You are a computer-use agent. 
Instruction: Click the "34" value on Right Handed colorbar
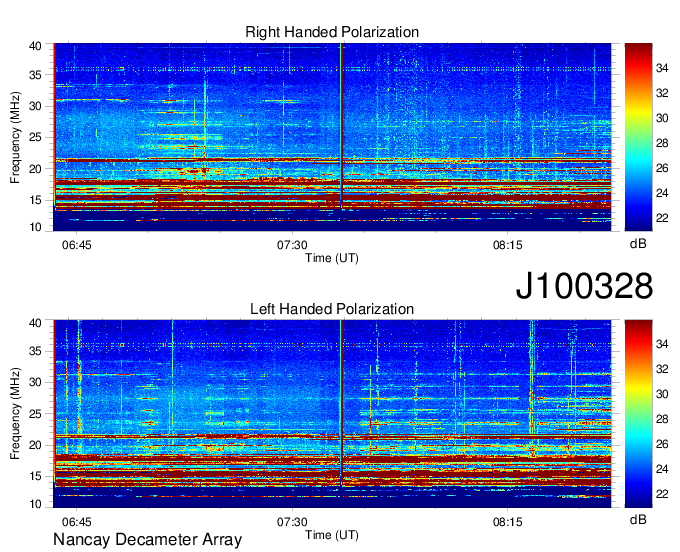[x=662, y=68]
